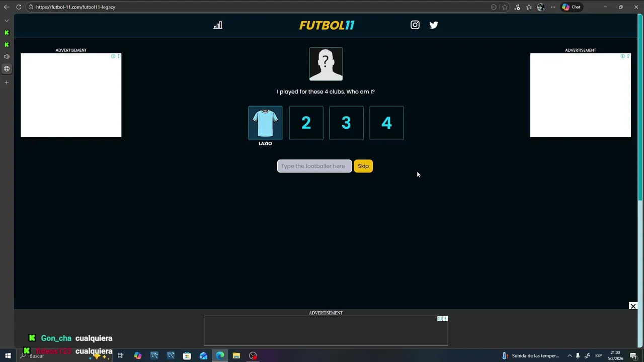This screenshot has width=644, height=362.
Task: Click the address bar URL
Action: pyautogui.click(x=75, y=7)
